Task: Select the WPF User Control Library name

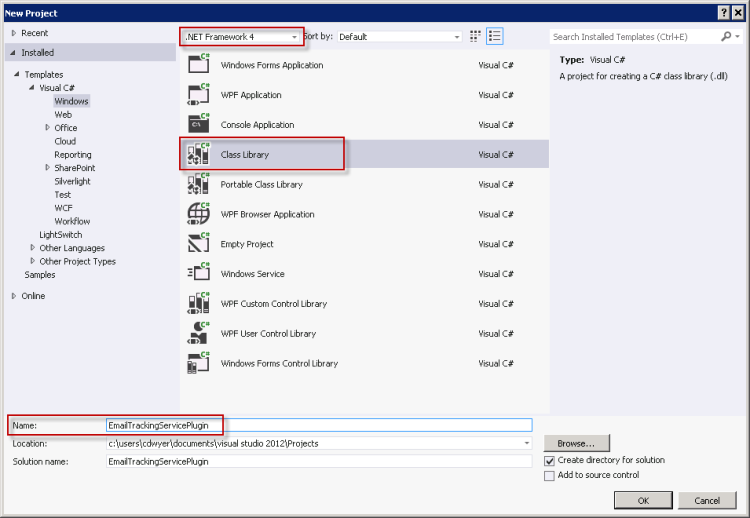Action: tap(268, 333)
